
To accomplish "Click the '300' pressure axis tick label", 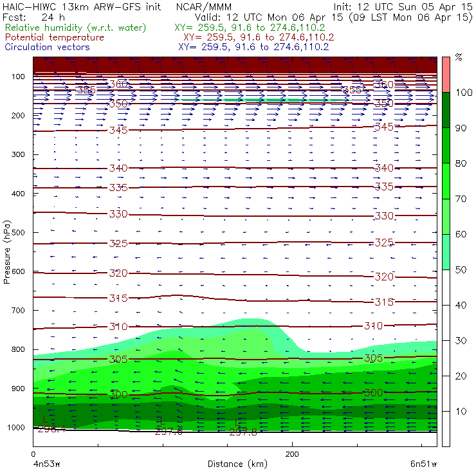I will (x=18, y=154).
